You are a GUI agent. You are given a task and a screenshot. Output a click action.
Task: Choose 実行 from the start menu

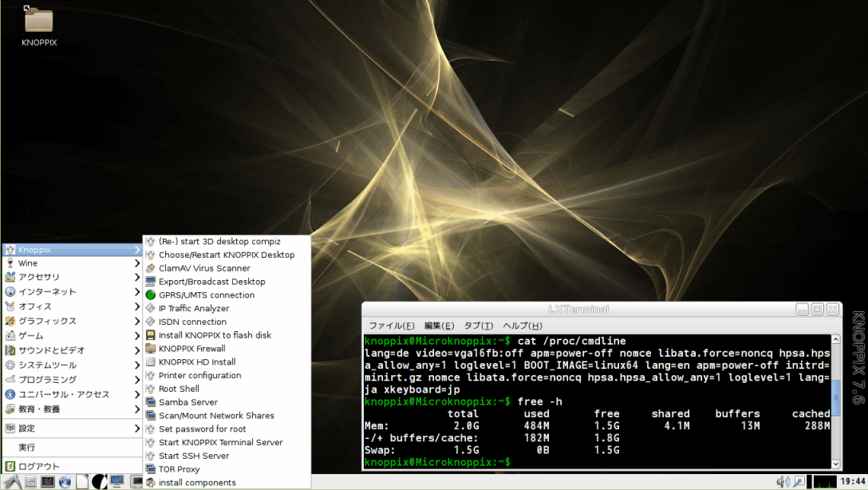pyautogui.click(x=72, y=448)
